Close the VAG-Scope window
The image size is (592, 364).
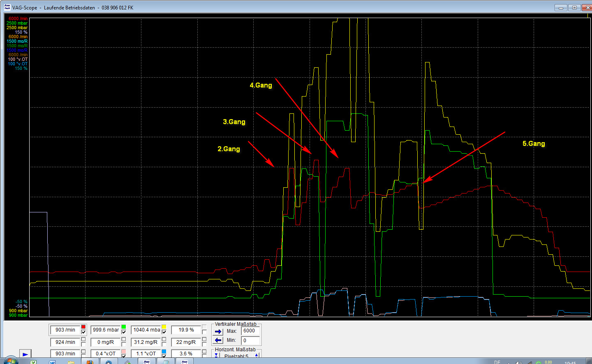coord(588,7)
